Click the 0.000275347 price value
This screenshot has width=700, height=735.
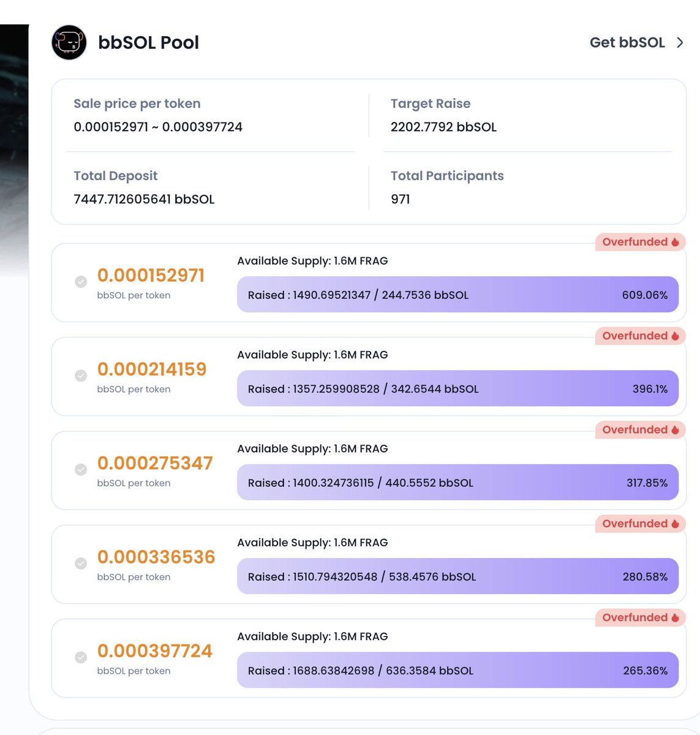(x=155, y=463)
